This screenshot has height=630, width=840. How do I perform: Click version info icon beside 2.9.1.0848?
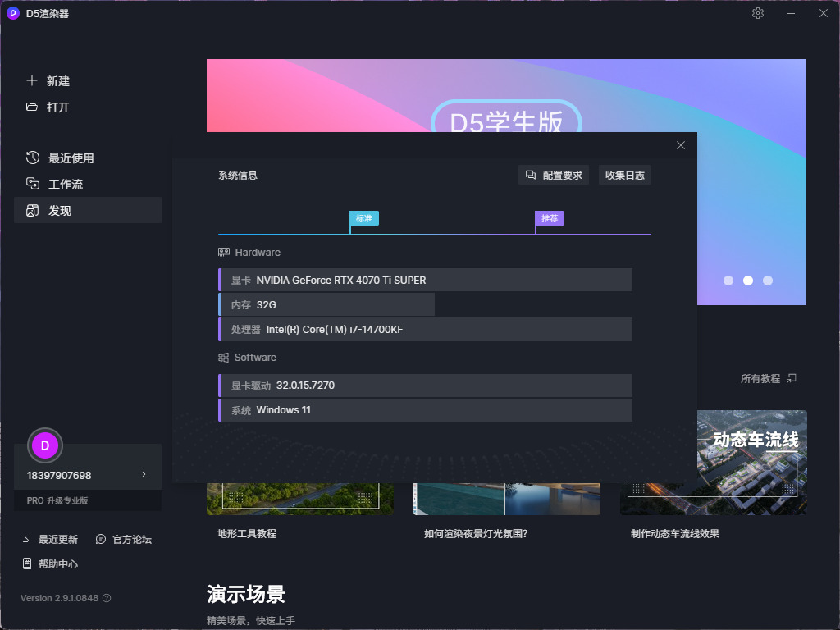[107, 598]
